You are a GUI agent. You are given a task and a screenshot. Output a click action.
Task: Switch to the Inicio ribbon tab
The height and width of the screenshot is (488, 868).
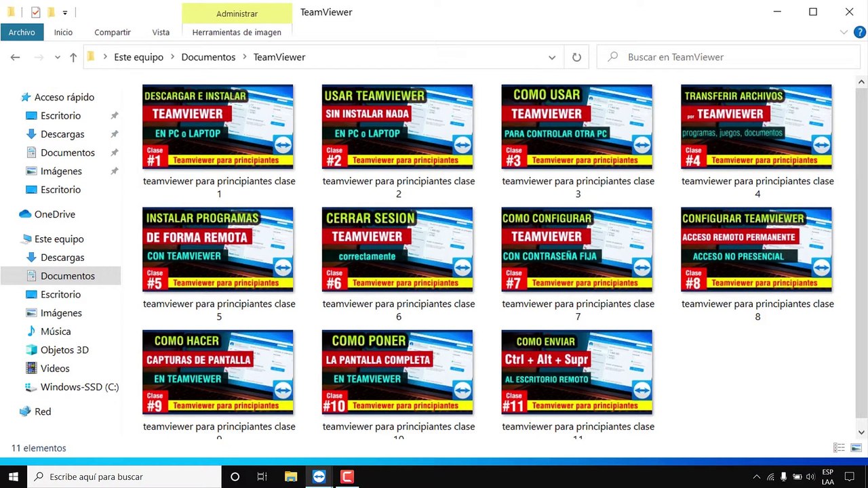point(63,32)
